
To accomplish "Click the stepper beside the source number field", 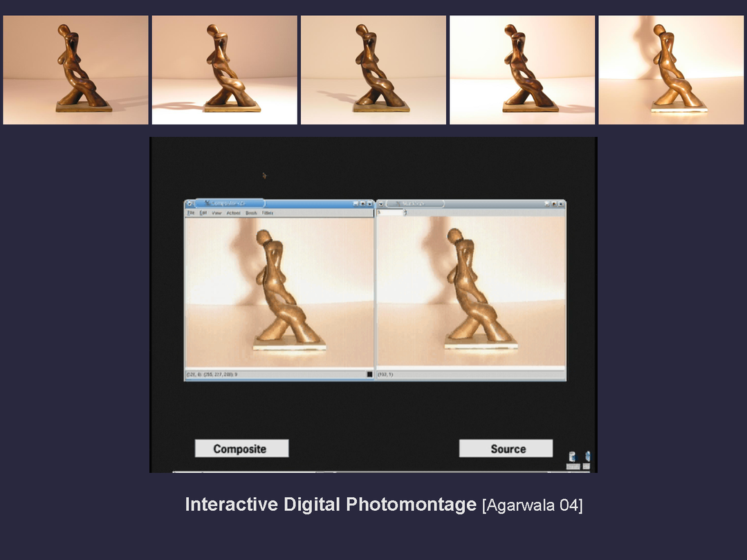I will (x=405, y=212).
